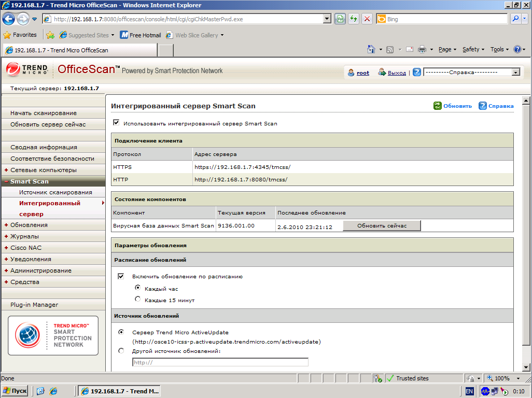Open 'Обновить сервер сейчас' menu item
The height and width of the screenshot is (398, 532).
pos(53,124)
